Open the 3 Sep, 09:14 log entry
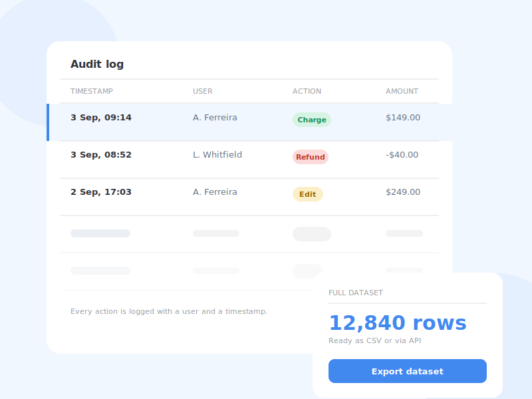Image resolution: width=532 pixels, height=399 pixels. 249,122
